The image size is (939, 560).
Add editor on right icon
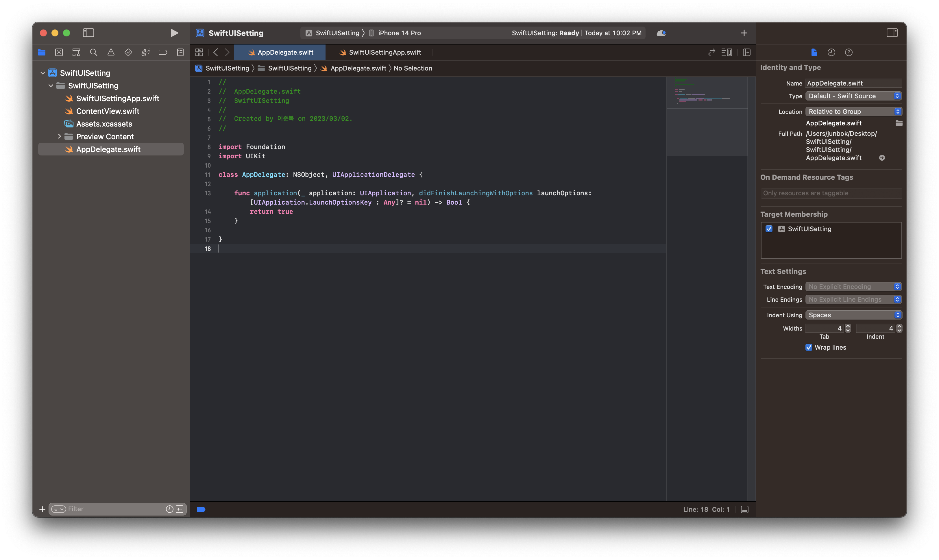point(746,53)
